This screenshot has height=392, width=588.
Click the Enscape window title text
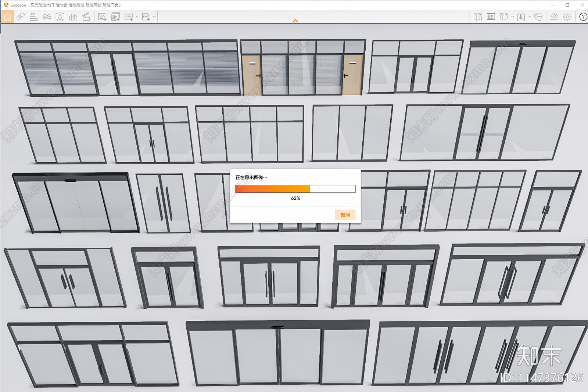(65, 5)
